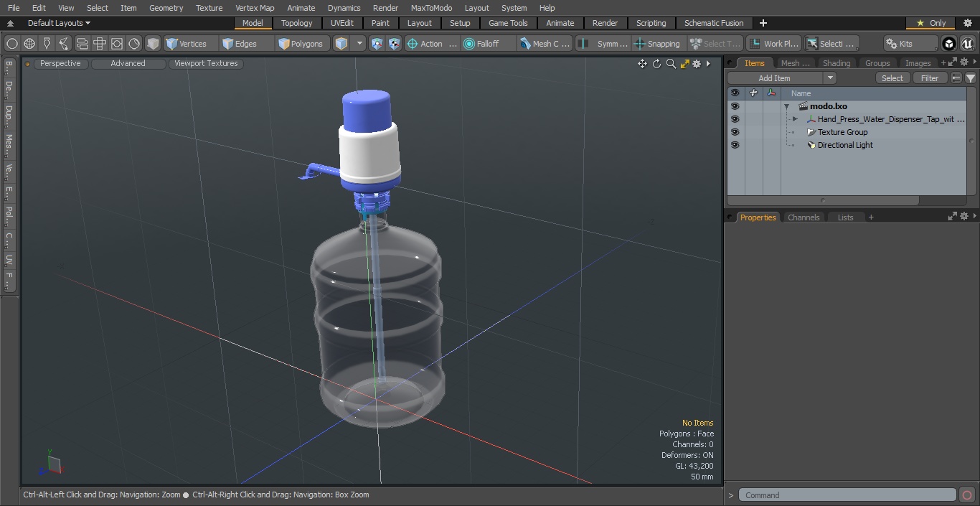The image size is (980, 506).
Task: Open the viewport settings gear icon
Action: pyautogui.click(x=697, y=64)
